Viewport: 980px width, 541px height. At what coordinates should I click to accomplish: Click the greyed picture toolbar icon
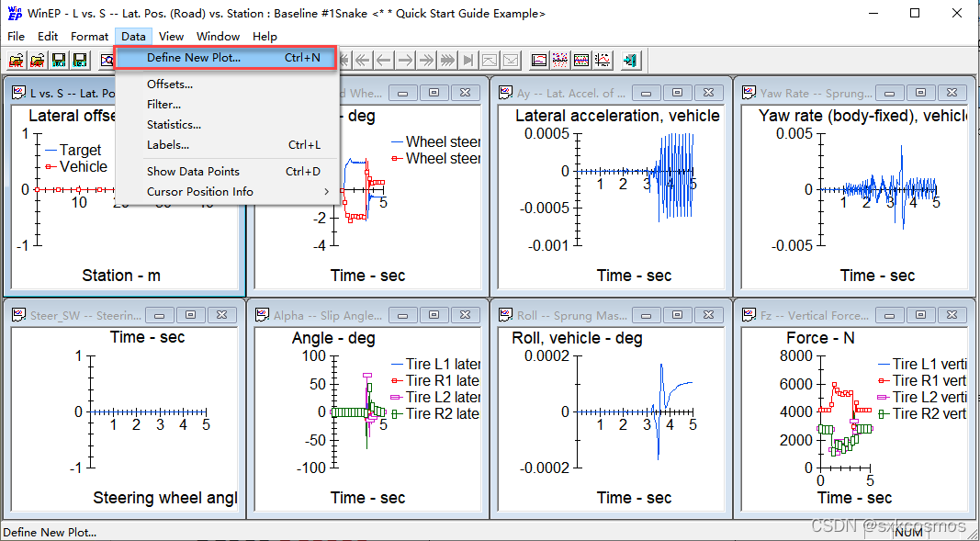pyautogui.click(x=490, y=61)
